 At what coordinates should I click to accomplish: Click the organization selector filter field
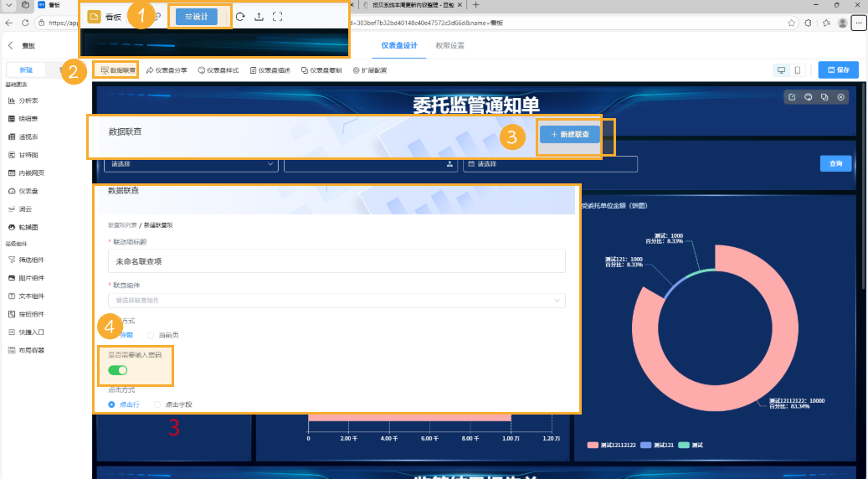click(x=371, y=164)
